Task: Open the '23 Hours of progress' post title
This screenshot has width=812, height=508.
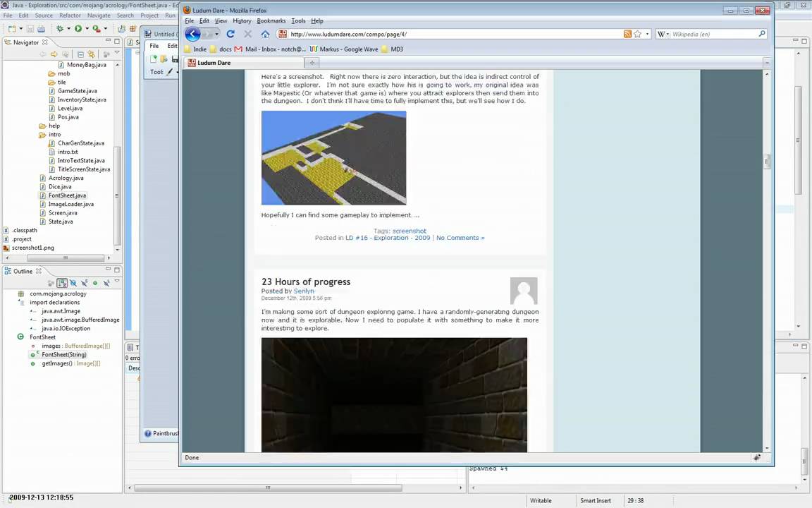Action: click(x=305, y=282)
